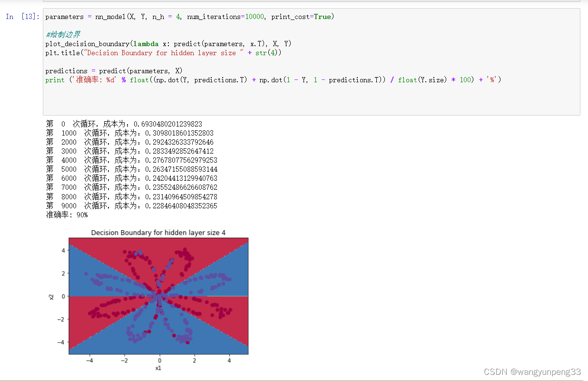
Task: Click the 第 0 次循环 output line
Action: pos(124,124)
